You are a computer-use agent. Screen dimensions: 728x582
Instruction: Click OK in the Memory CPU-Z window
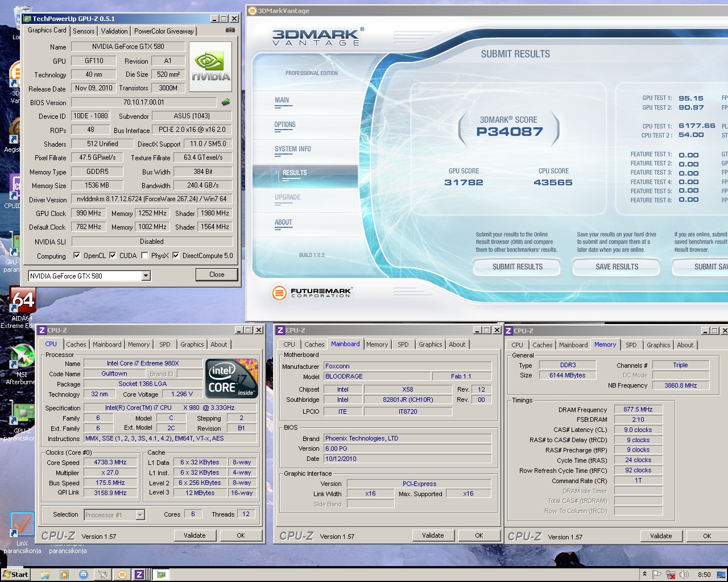tap(707, 536)
